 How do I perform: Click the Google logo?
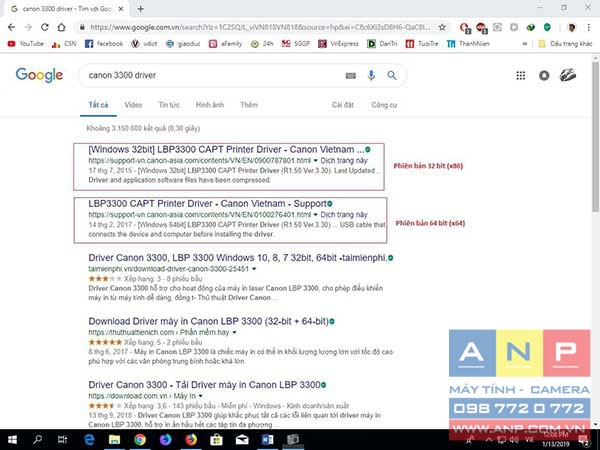click(39, 75)
